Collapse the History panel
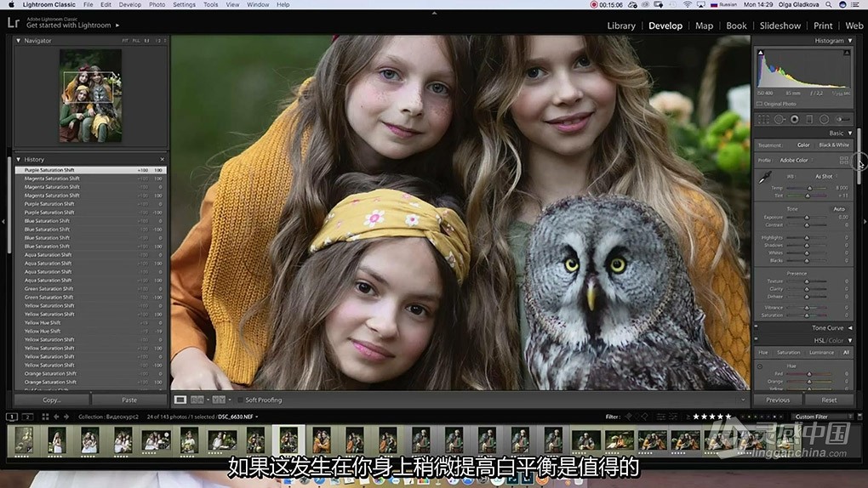Viewport: 868px width, 488px height. point(18,159)
